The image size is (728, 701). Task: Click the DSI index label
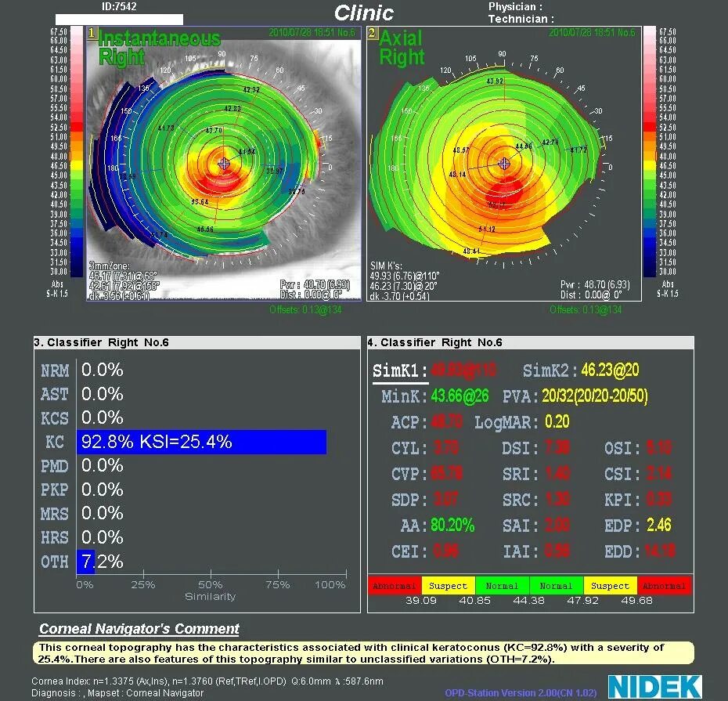[521, 448]
